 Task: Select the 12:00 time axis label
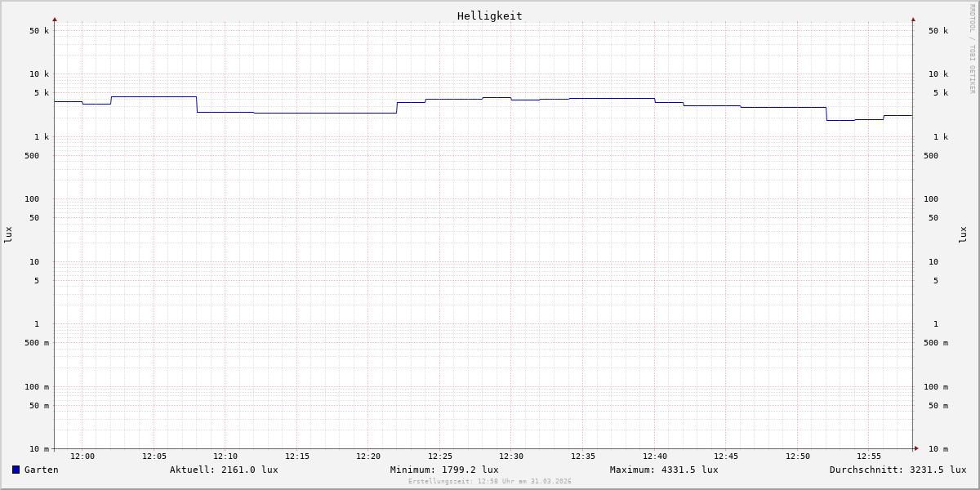point(82,457)
